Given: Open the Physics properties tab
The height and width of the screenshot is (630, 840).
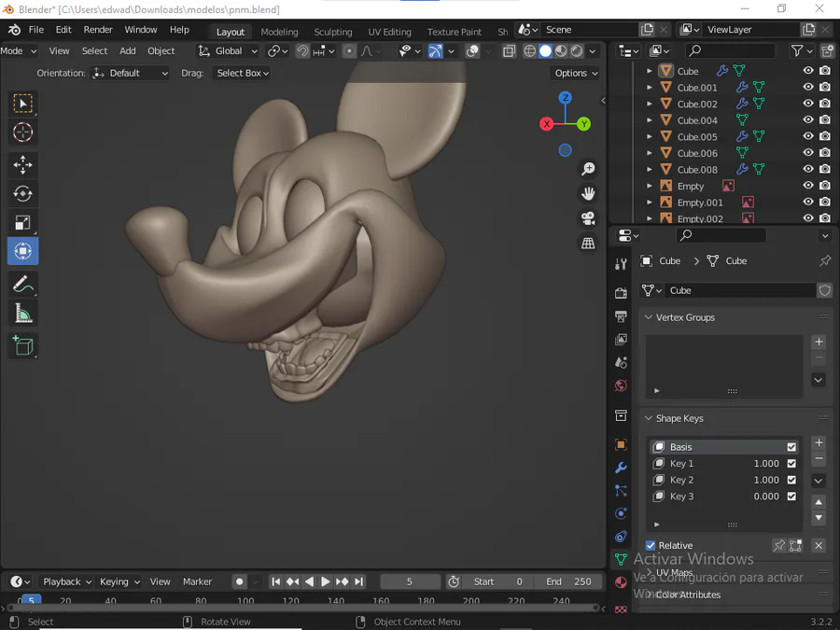Looking at the screenshot, I should [621, 513].
